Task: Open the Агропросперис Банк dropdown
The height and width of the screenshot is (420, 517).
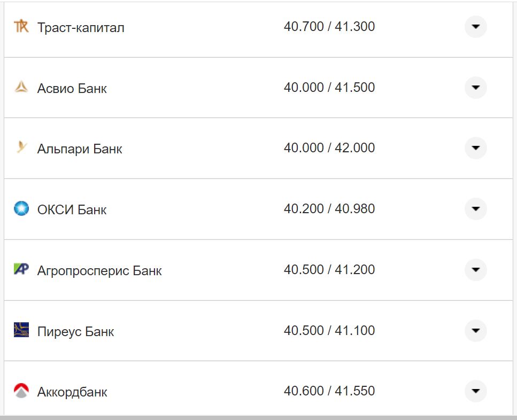Action: pos(475,270)
